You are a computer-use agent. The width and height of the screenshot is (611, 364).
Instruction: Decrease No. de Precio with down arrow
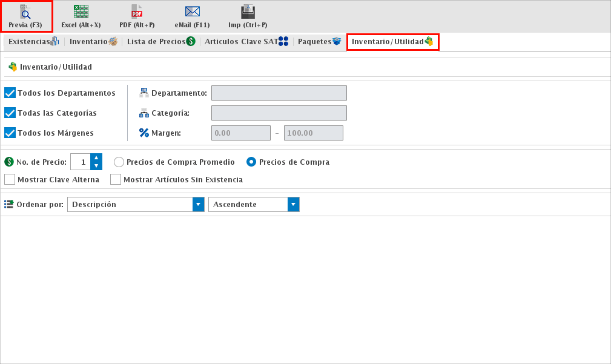pos(96,166)
